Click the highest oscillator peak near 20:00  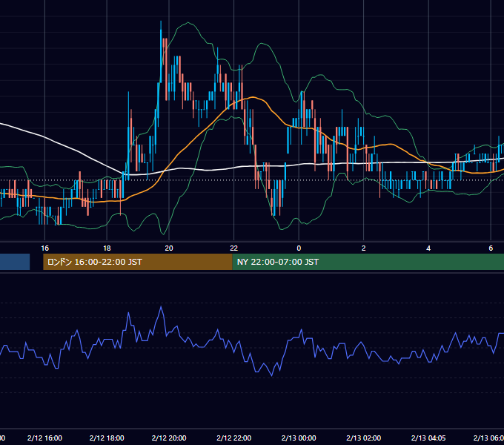(161, 307)
